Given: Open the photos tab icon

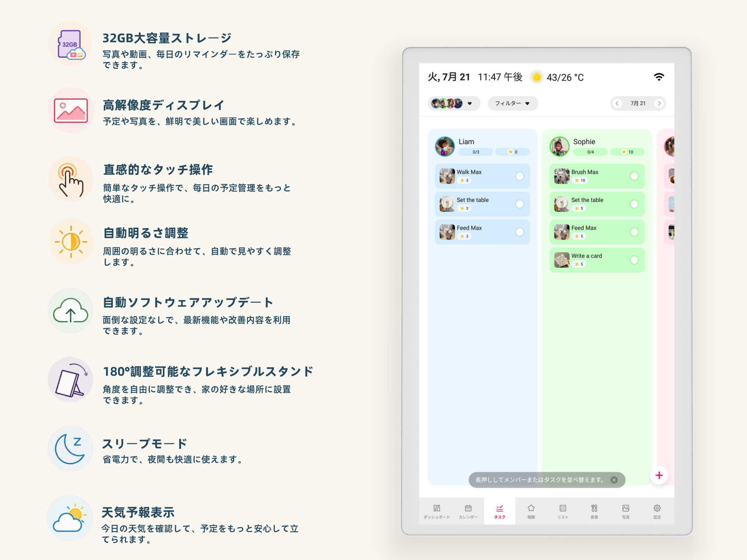Looking at the screenshot, I should point(626,511).
